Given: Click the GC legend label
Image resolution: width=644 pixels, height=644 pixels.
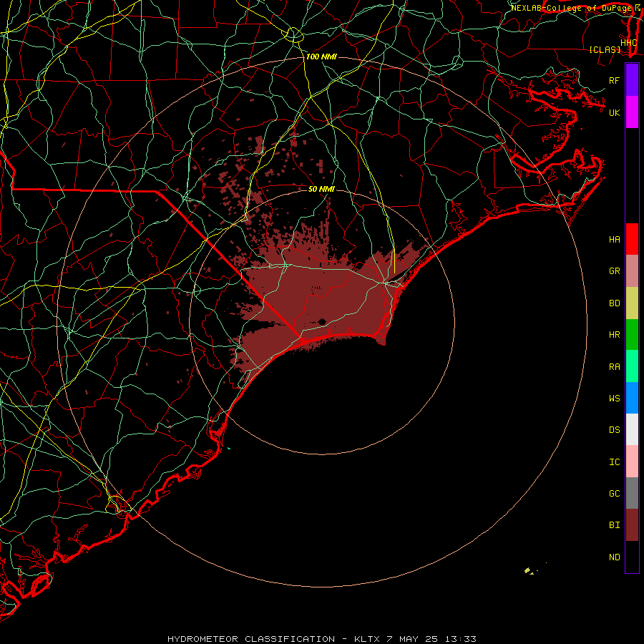Looking at the screenshot, I should 615,494.
